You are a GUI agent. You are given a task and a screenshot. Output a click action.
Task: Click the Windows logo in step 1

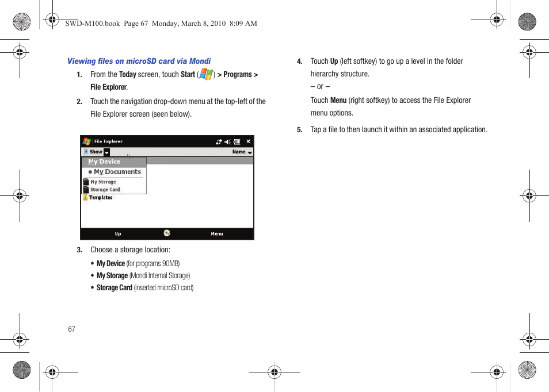pyautogui.click(x=206, y=74)
